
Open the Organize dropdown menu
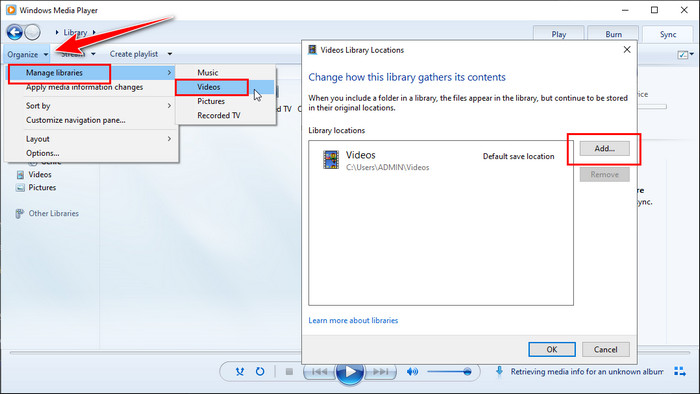tap(28, 54)
